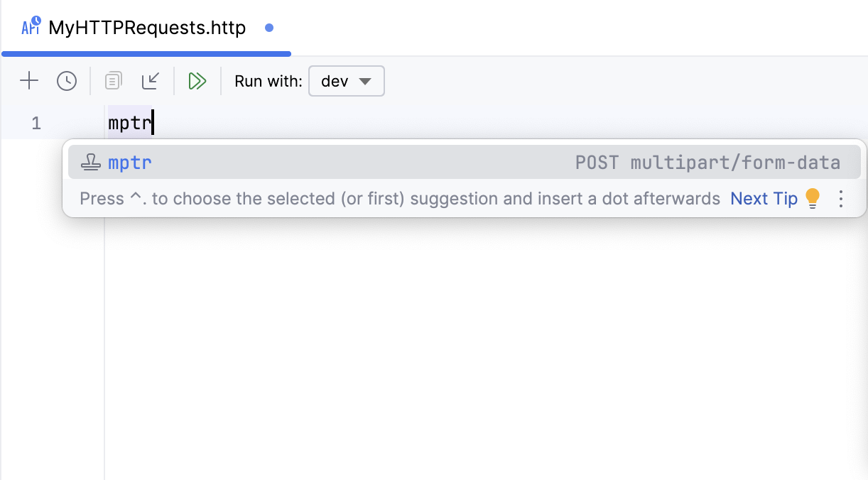Run all requests with the green double-play icon
Viewport: 868px width, 480px height.
pyautogui.click(x=197, y=81)
